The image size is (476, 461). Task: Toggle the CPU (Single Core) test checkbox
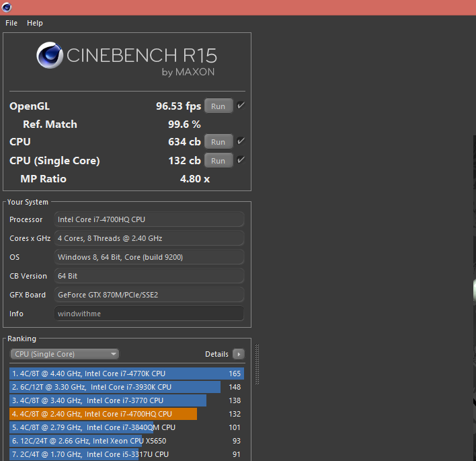point(241,160)
